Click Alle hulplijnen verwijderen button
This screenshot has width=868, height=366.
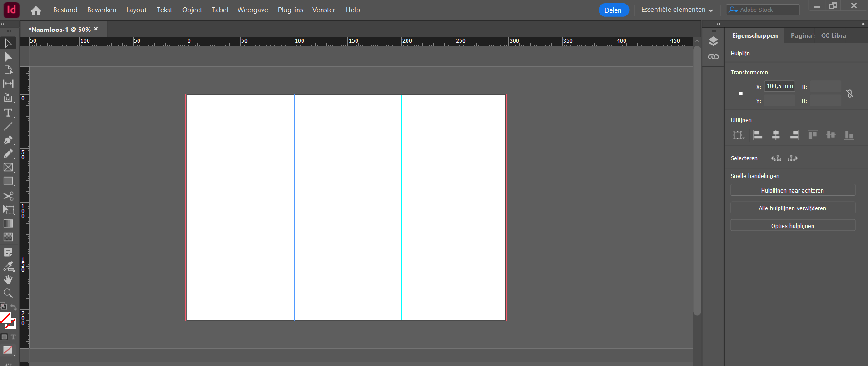coord(793,208)
